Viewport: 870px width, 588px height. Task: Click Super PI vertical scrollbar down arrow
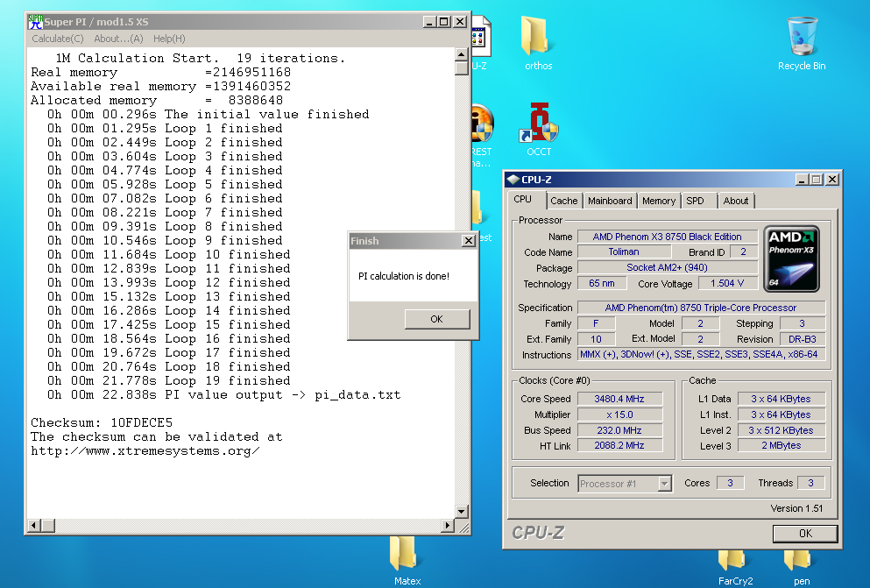(461, 511)
